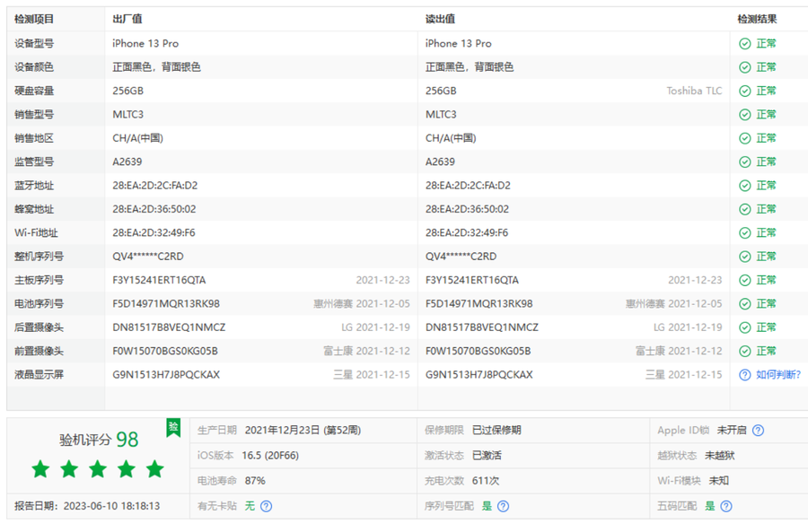Click factory value iPhone 13 Pro
The width and height of the screenshot is (808, 532).
pos(145,44)
